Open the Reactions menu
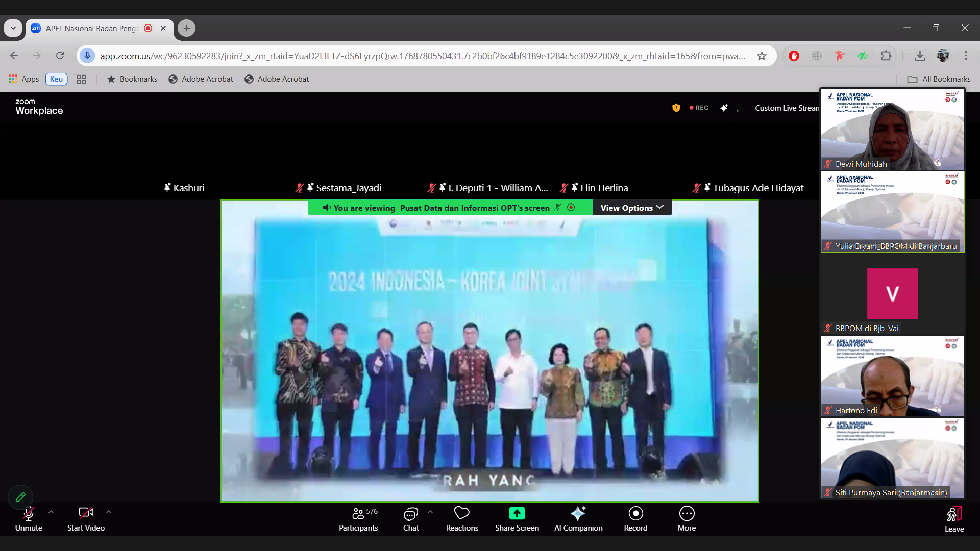The width and height of the screenshot is (980, 551). [x=461, y=518]
